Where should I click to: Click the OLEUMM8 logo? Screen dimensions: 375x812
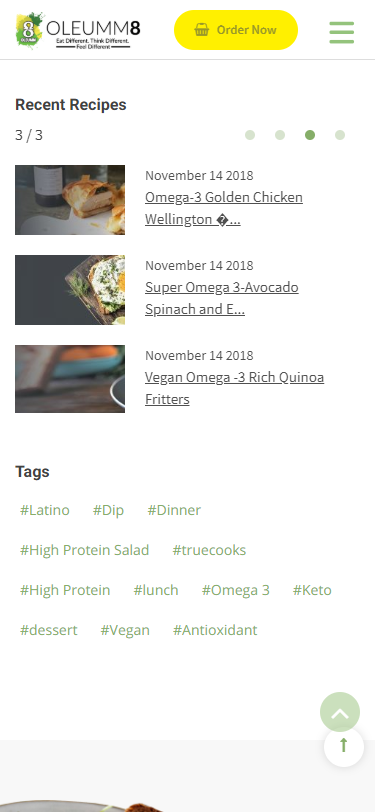coord(78,31)
